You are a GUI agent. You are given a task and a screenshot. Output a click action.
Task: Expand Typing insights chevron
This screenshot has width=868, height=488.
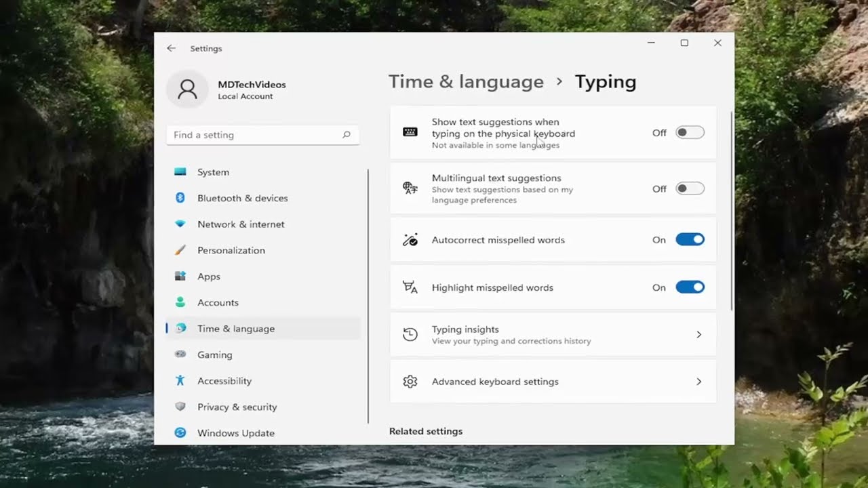(x=698, y=335)
